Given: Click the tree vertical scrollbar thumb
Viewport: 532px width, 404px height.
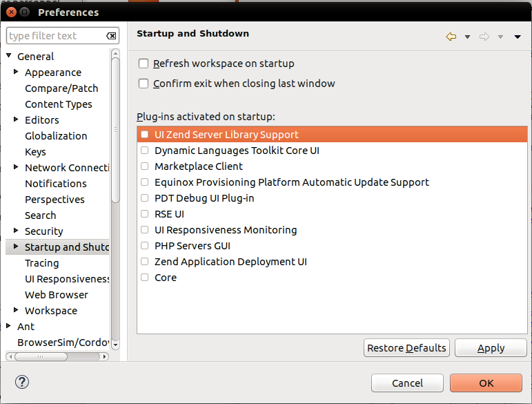Looking at the screenshot, I should coord(115,130).
